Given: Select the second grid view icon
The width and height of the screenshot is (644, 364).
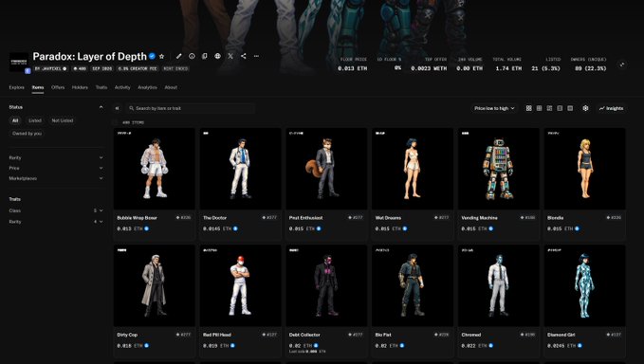Looking at the screenshot, I should click(x=540, y=108).
